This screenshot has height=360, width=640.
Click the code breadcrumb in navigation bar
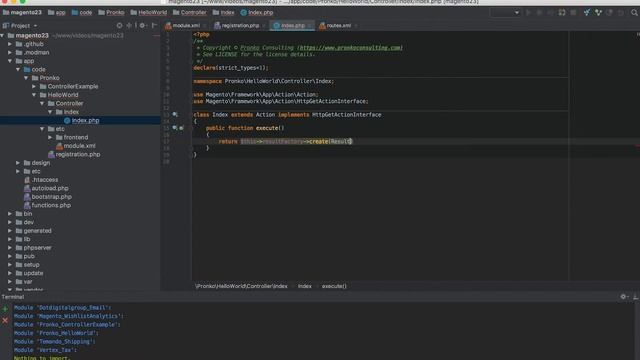click(x=82, y=13)
